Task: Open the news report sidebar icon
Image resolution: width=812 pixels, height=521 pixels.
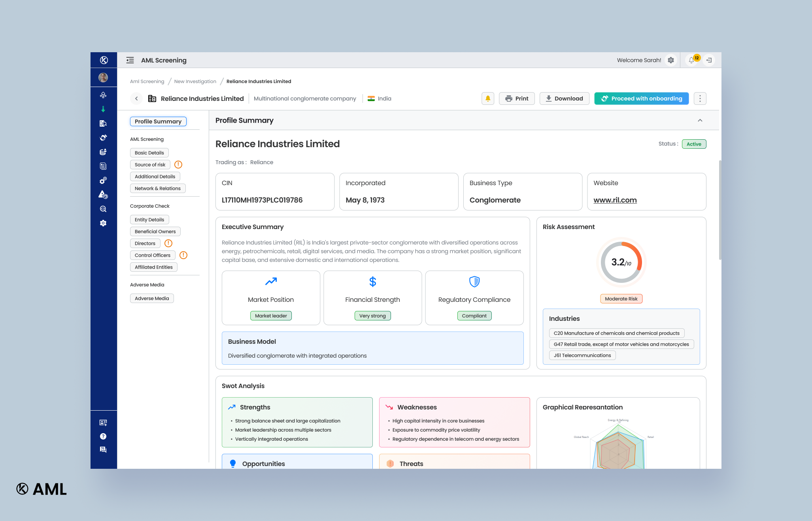Action: click(x=103, y=166)
